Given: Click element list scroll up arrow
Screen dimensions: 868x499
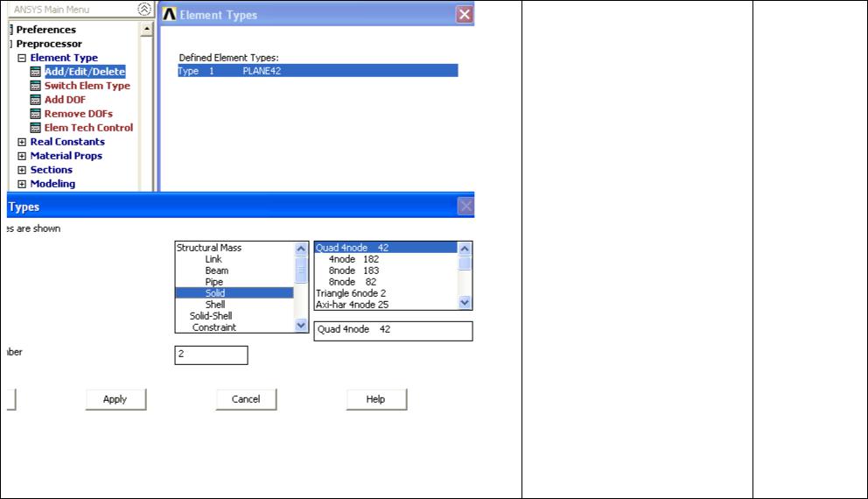Looking at the screenshot, I should tap(465, 248).
